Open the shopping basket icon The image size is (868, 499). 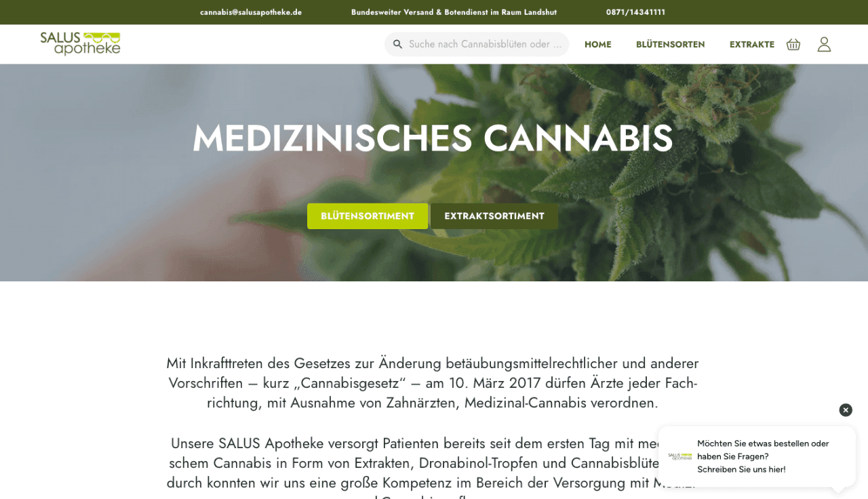click(x=793, y=44)
